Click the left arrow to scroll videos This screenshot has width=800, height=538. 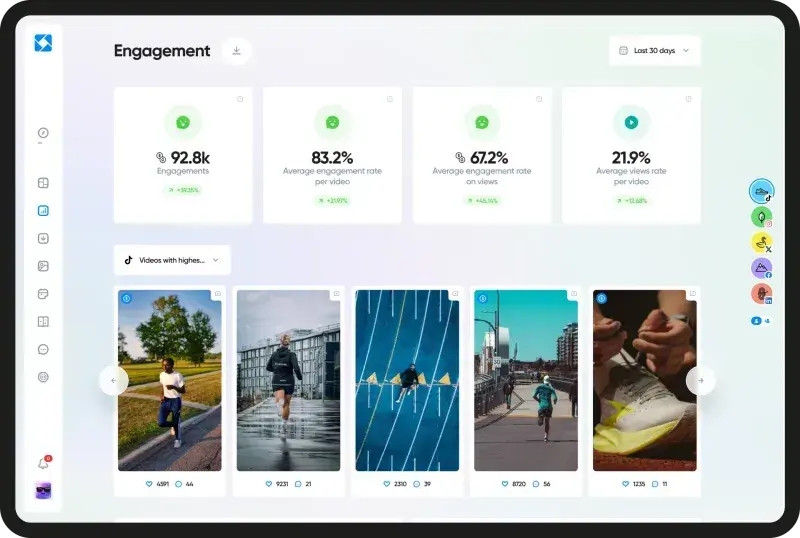point(113,380)
